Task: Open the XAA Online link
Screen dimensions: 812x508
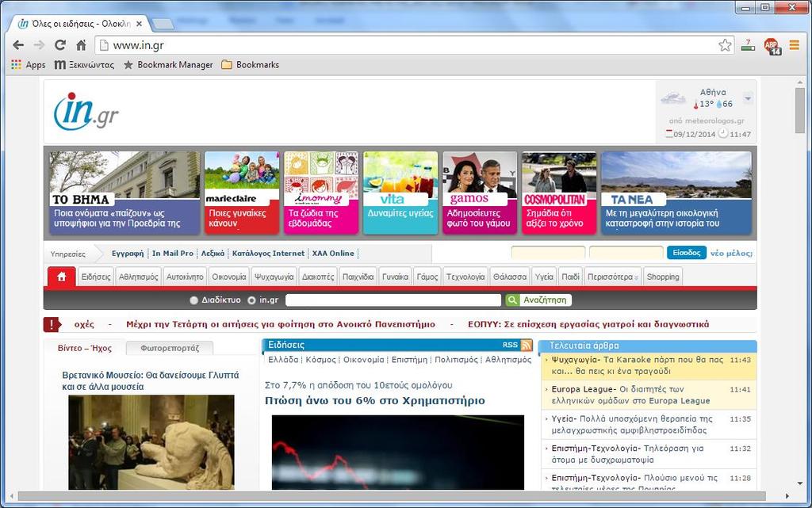Action: 333,253
